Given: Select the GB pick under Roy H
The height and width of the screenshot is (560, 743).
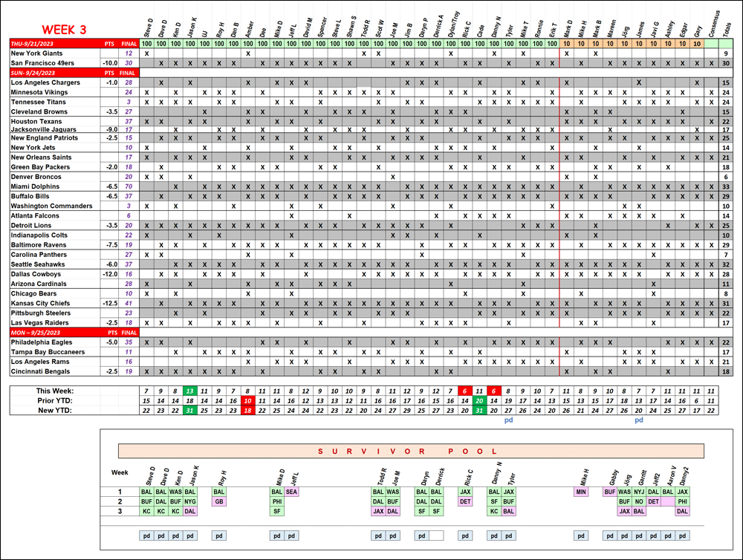Looking at the screenshot, I should coord(219,501).
